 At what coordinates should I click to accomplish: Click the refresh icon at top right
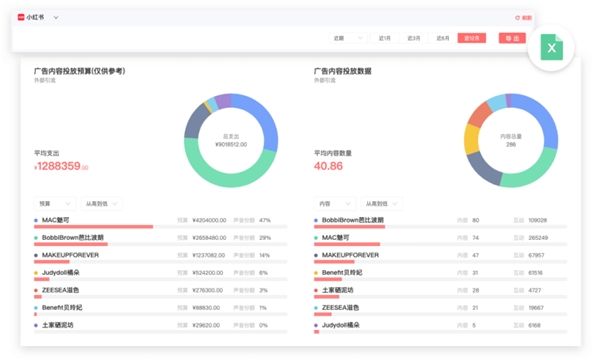(x=517, y=18)
